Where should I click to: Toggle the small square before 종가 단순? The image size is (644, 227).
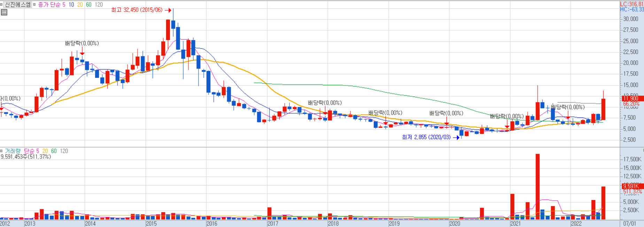coord(34,5)
